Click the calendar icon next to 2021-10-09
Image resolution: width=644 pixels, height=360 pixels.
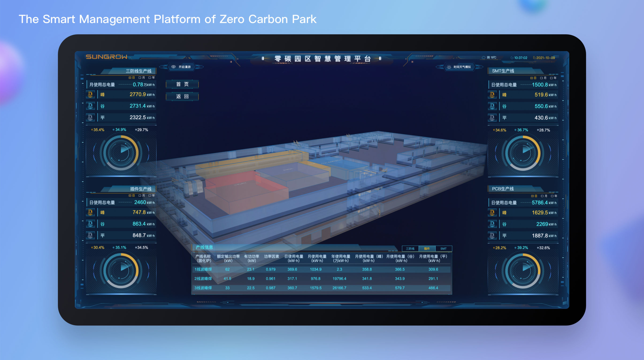[x=535, y=58]
